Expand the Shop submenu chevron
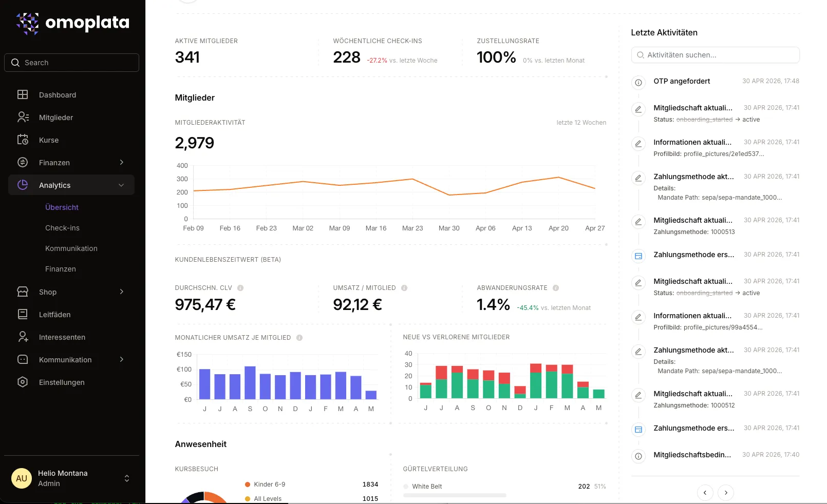This screenshot has height=504, width=827. tap(122, 292)
